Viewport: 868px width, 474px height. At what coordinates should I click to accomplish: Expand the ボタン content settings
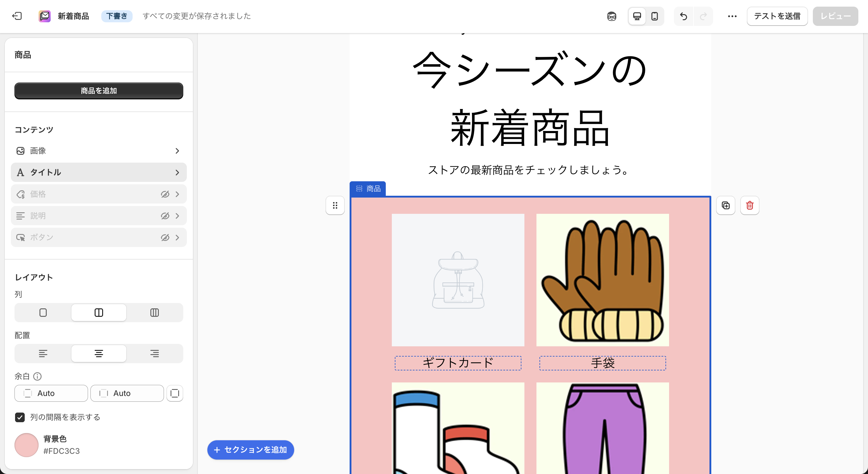177,237
